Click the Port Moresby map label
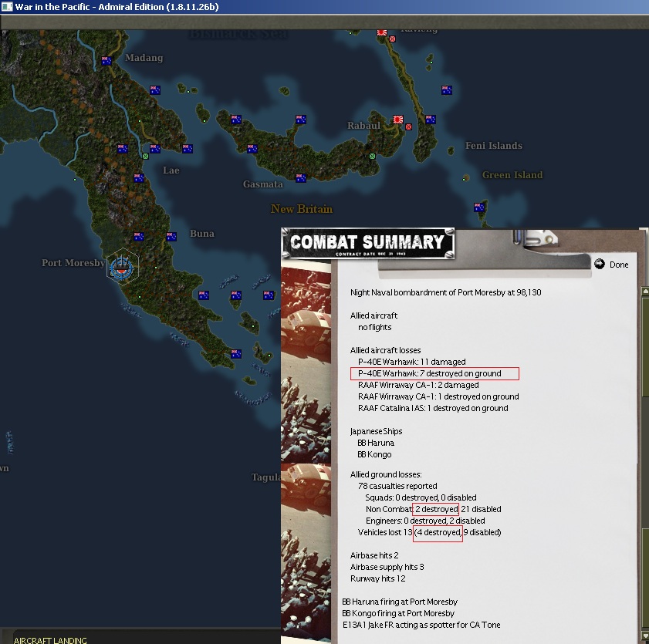Screen dimensions: 649x644 pyautogui.click(x=73, y=263)
